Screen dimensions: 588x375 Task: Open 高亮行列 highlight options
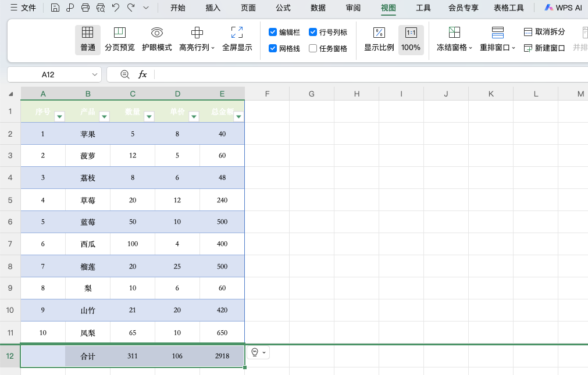click(x=197, y=40)
